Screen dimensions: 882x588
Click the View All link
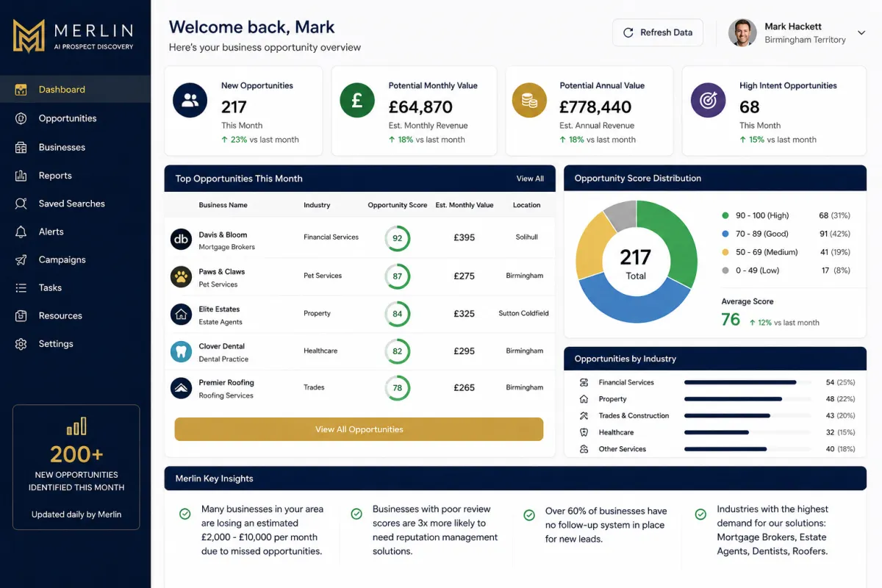coord(530,179)
